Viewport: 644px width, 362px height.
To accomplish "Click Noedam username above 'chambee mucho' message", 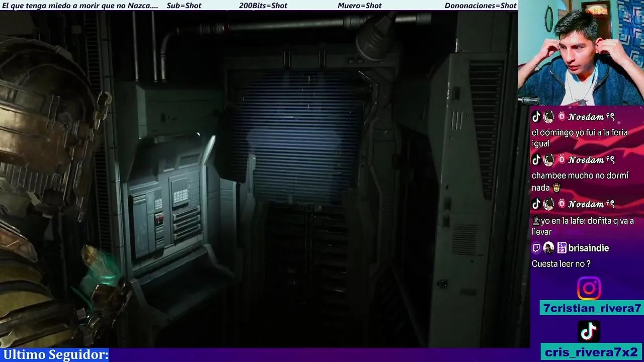I will click(591, 160).
